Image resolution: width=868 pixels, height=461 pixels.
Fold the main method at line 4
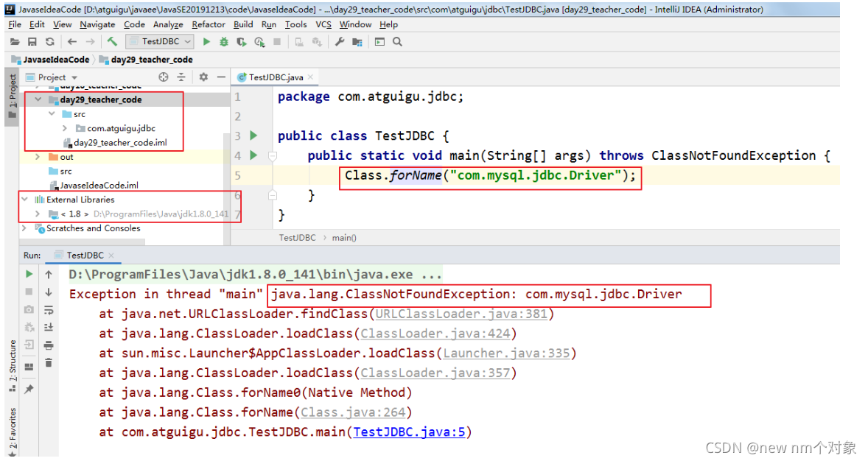(273, 156)
